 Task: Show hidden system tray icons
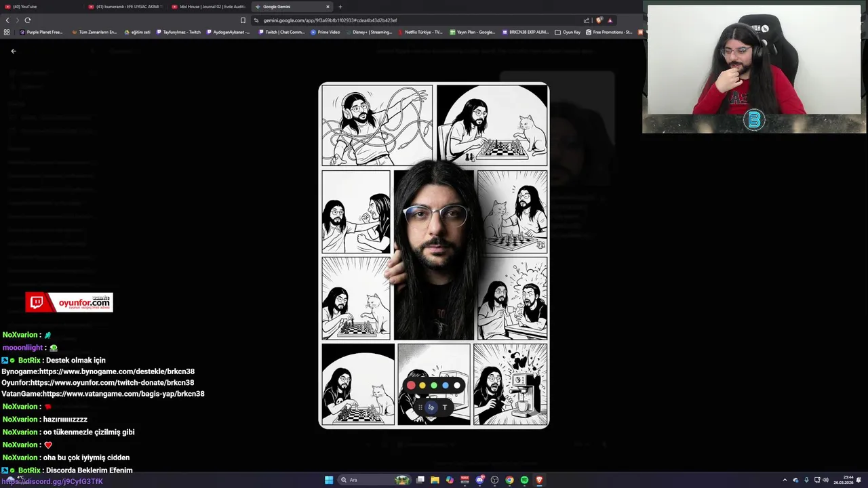(x=785, y=480)
